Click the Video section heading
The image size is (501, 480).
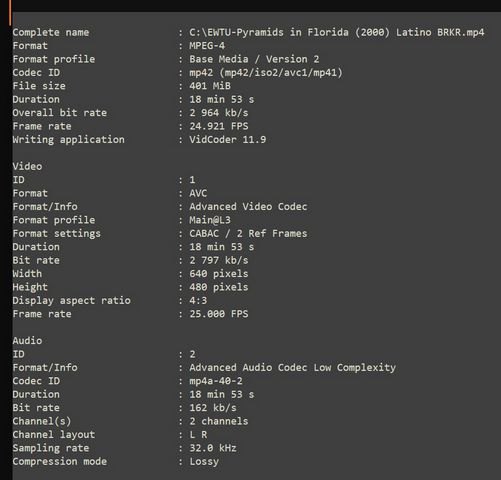[27, 166]
